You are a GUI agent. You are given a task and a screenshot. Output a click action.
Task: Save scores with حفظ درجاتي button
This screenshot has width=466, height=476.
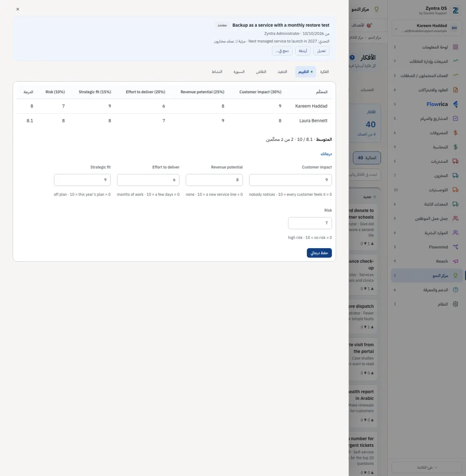click(x=319, y=253)
